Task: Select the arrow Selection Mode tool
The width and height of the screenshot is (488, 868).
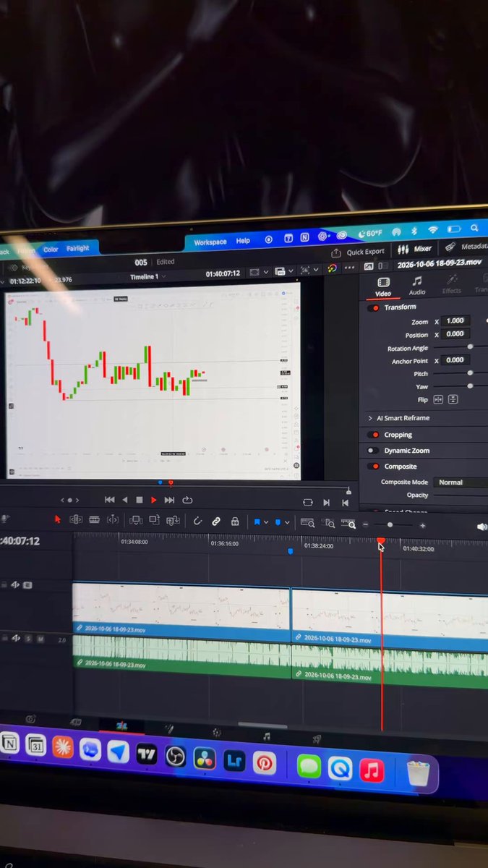Action: coord(59,519)
